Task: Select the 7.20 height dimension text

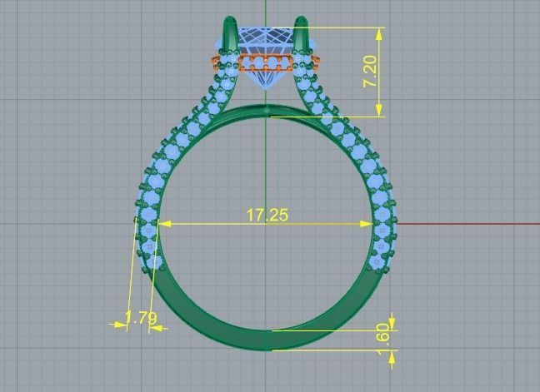Action: click(x=371, y=72)
